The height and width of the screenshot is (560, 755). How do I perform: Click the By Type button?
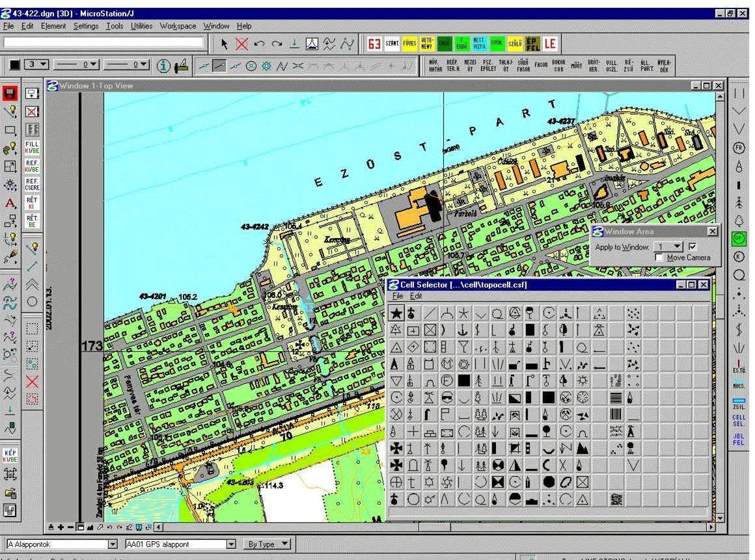(267, 544)
